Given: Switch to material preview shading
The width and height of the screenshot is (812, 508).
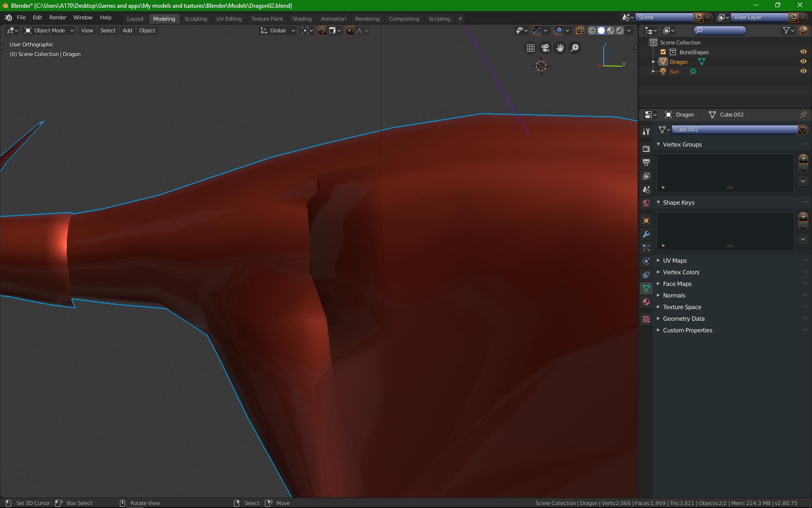Looking at the screenshot, I should pyautogui.click(x=610, y=30).
